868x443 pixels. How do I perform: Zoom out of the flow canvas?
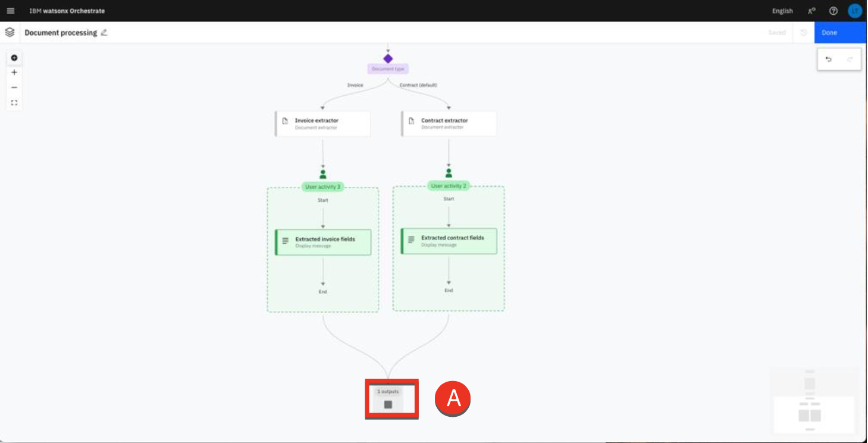[x=14, y=88]
